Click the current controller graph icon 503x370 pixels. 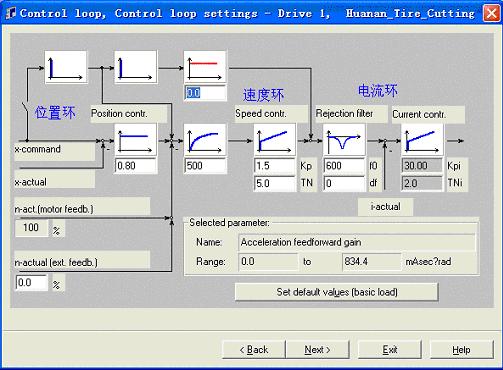click(422, 140)
